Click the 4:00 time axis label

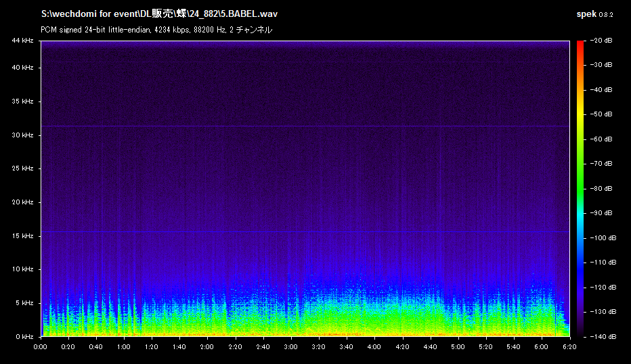374,346
